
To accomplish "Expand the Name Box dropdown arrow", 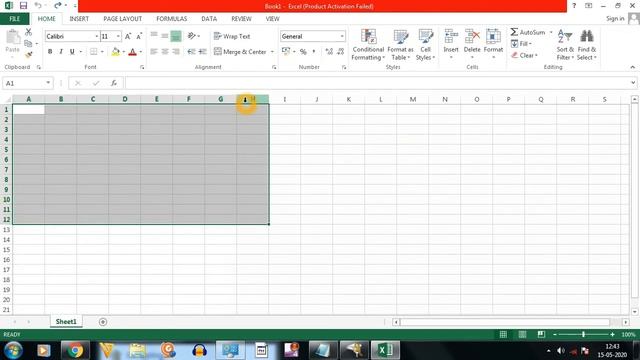I will click(48, 83).
